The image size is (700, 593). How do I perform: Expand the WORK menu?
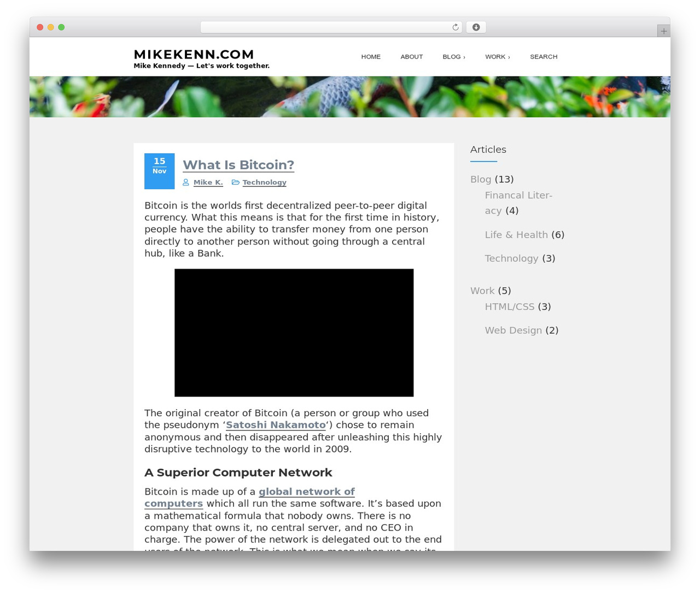pyautogui.click(x=497, y=57)
